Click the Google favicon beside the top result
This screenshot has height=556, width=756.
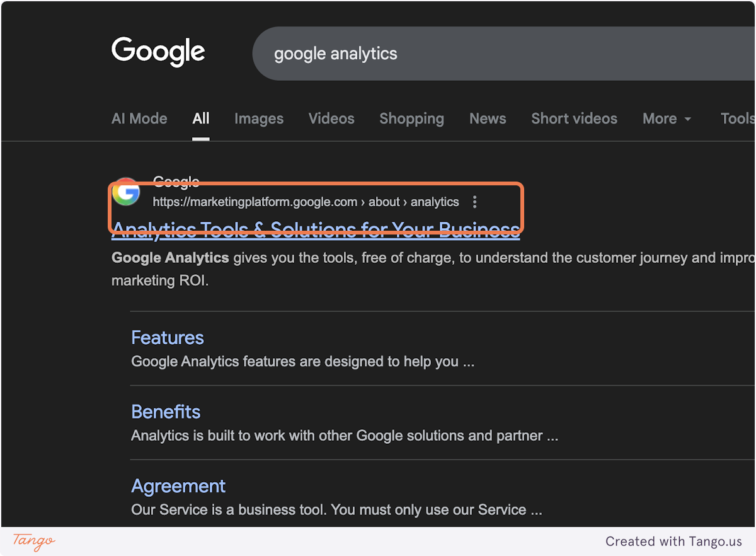tap(126, 193)
